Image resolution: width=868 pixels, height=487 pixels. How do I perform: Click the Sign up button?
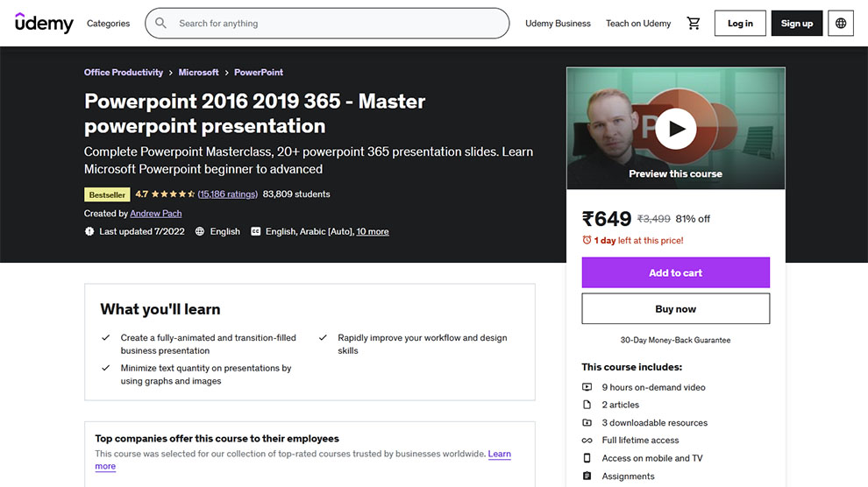coord(797,24)
